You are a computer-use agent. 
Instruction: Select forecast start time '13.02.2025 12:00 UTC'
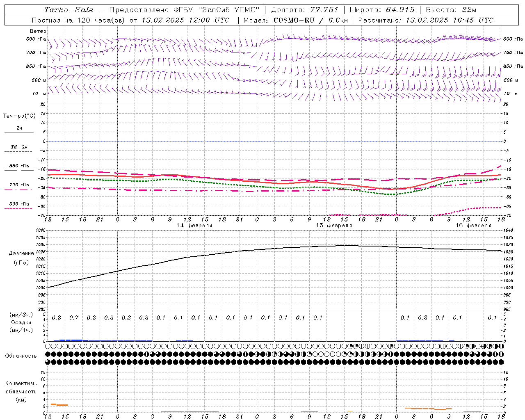point(185,20)
